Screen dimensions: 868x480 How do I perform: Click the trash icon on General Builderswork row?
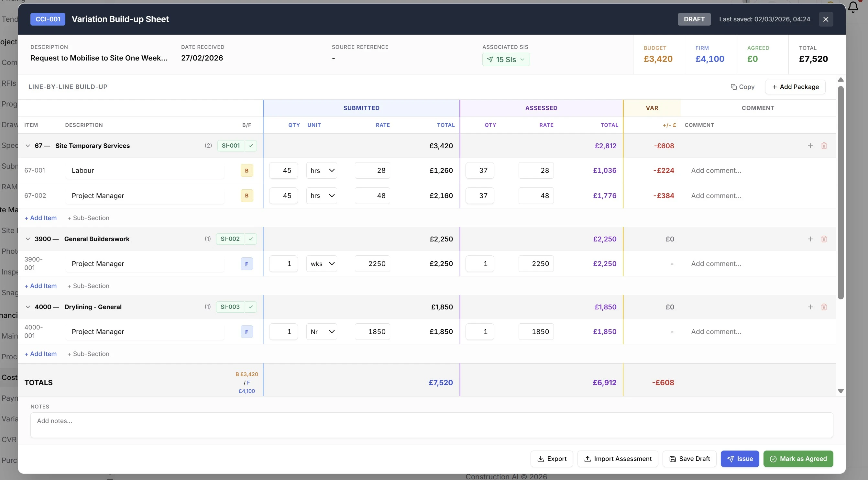pyautogui.click(x=825, y=239)
